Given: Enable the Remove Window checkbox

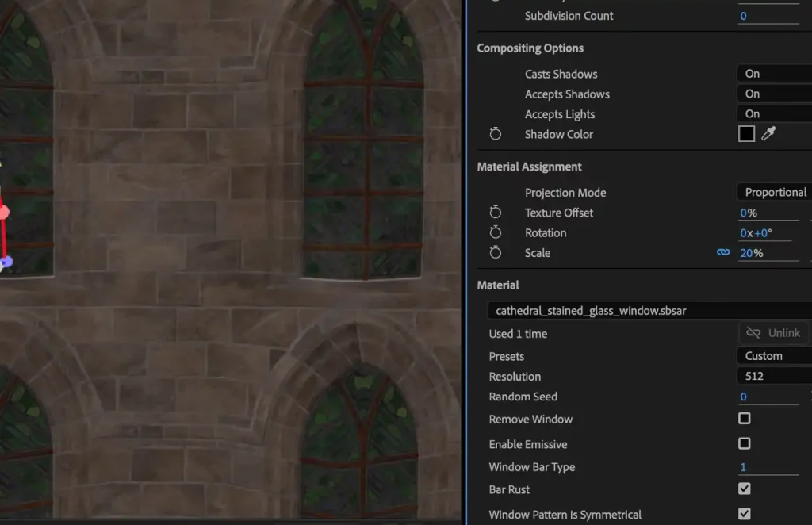Looking at the screenshot, I should pos(744,418).
